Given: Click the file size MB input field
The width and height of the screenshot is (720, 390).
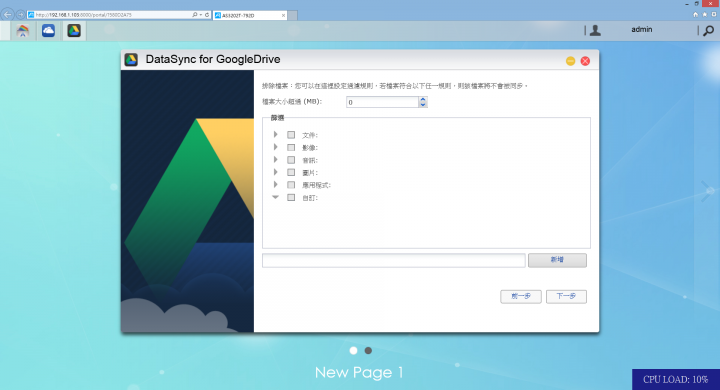Looking at the screenshot, I should pyautogui.click(x=382, y=102).
